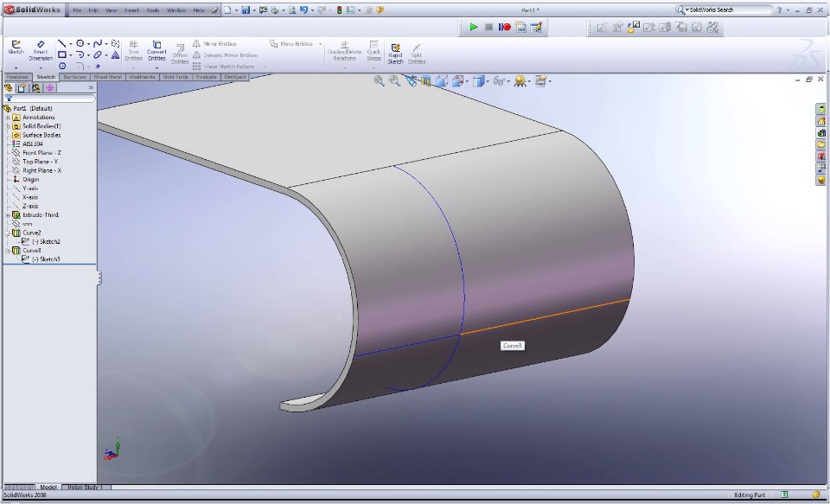Expand the Annotations tree node

click(x=8, y=118)
